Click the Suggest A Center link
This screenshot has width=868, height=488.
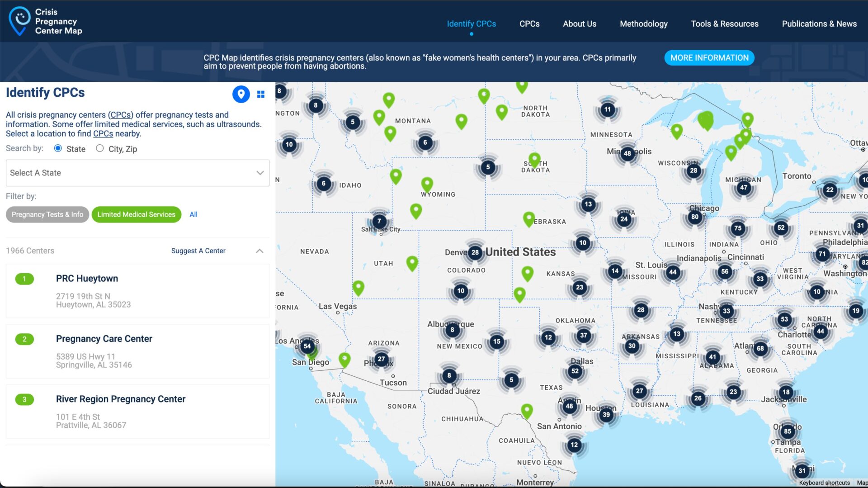point(198,251)
